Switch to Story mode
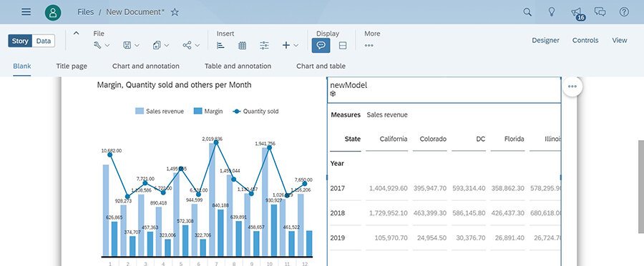Screen dimensions: 644x266 click(x=20, y=41)
